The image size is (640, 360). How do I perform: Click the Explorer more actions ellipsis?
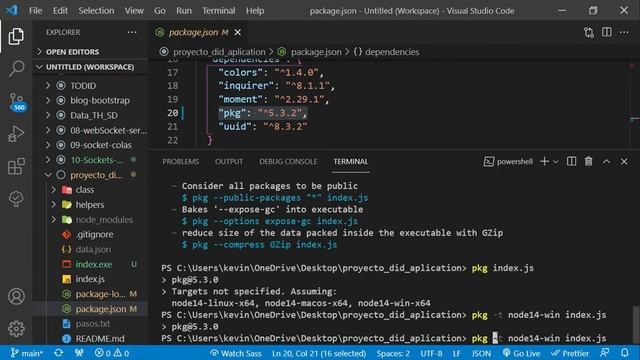(132, 32)
